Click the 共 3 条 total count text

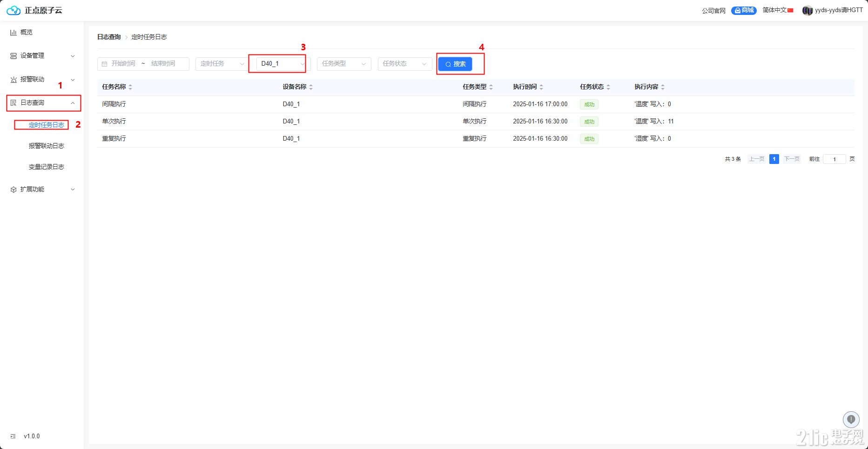click(733, 159)
